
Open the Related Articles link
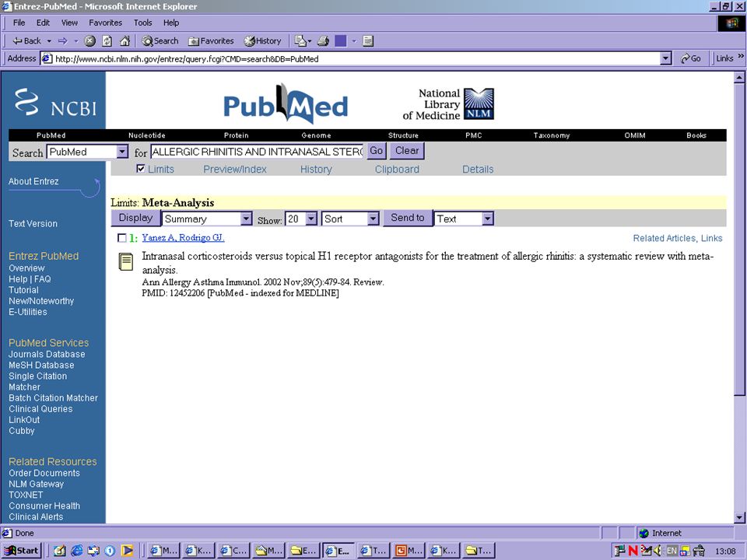click(x=664, y=238)
